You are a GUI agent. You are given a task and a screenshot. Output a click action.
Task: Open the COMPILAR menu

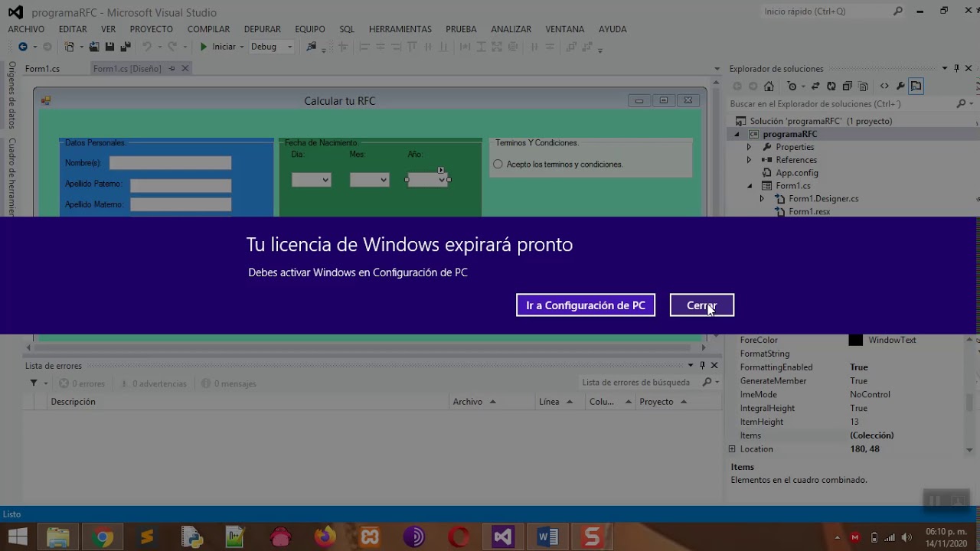[208, 29]
